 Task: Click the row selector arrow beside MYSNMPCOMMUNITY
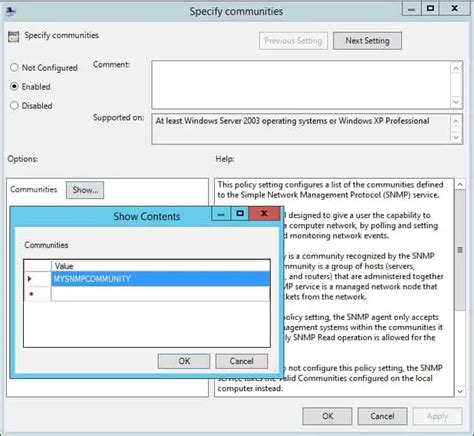(30, 279)
